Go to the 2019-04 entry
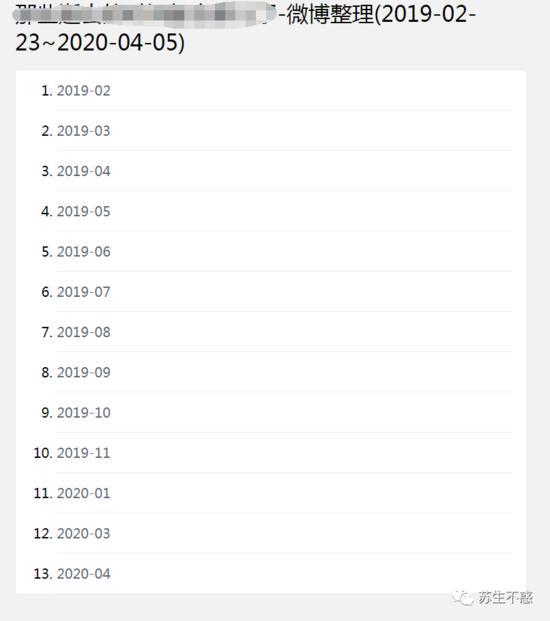550x621 pixels. (x=84, y=171)
